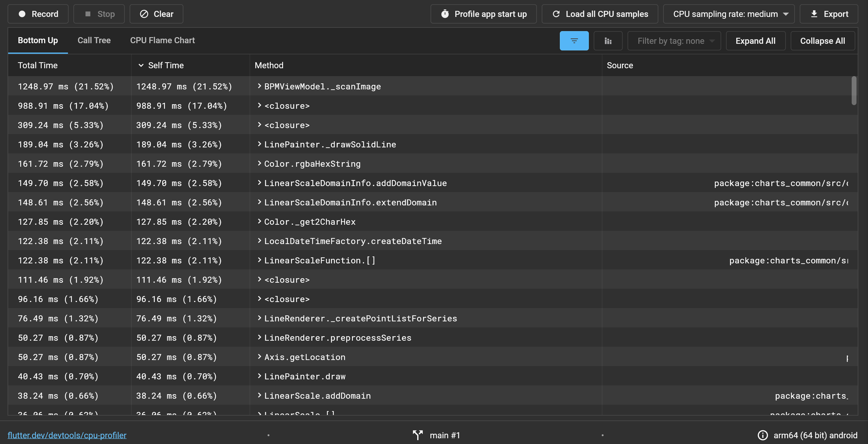Click the Method column header
Image resolution: width=868 pixels, height=444 pixels.
pyautogui.click(x=269, y=65)
